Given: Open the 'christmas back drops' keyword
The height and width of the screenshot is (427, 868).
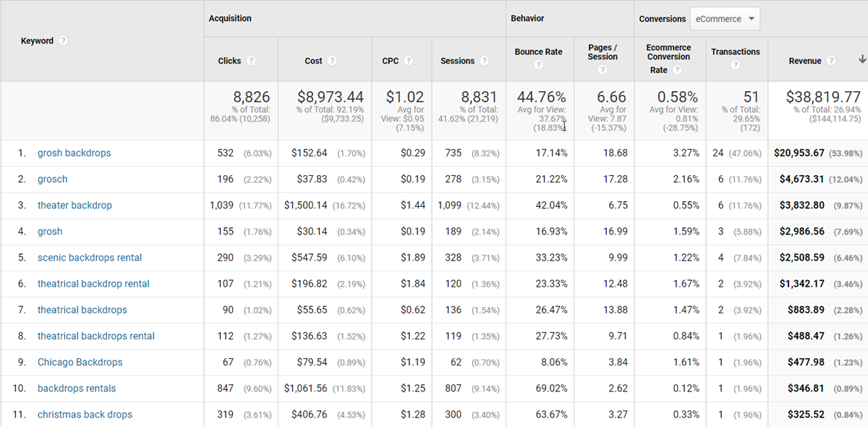Looking at the screenshot, I should coord(85,415).
